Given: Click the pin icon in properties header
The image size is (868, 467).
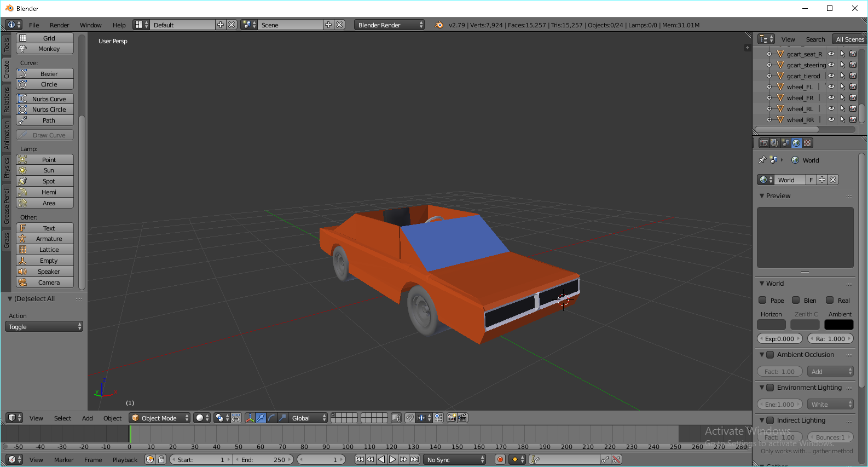Looking at the screenshot, I should (x=762, y=160).
